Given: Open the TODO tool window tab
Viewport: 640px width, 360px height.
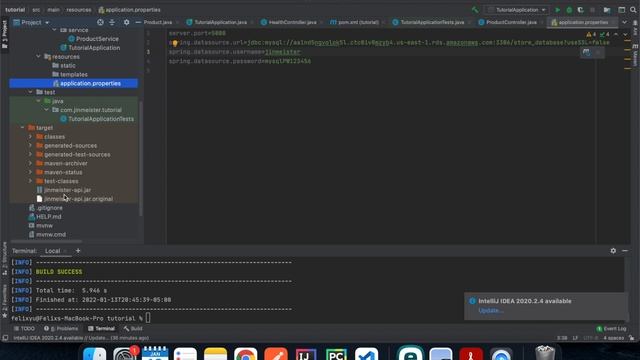Looking at the screenshot, I should tap(24, 329).
